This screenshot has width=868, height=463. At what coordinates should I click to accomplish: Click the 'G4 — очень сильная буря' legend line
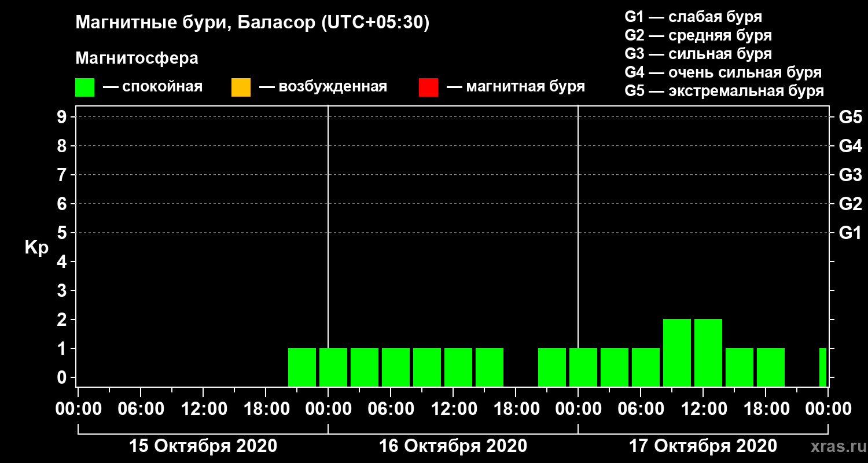[723, 72]
